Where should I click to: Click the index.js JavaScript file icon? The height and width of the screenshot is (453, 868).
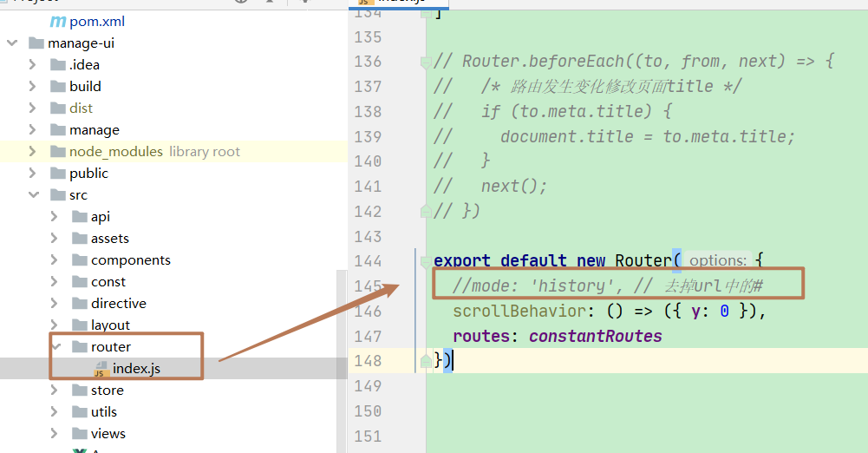[101, 369]
